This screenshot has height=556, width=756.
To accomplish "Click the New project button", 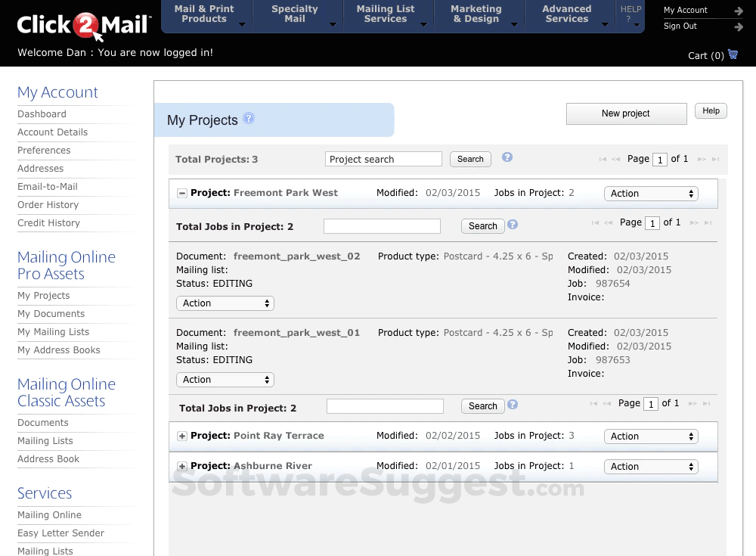I will [x=626, y=113].
